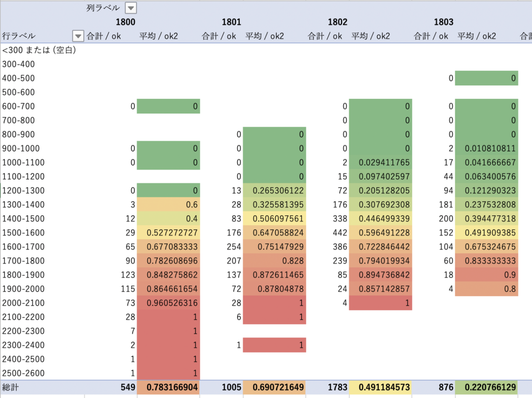Select the cell showing 0.4
Image resolution: width=532 pixels, height=398 pixels.
[168, 219]
